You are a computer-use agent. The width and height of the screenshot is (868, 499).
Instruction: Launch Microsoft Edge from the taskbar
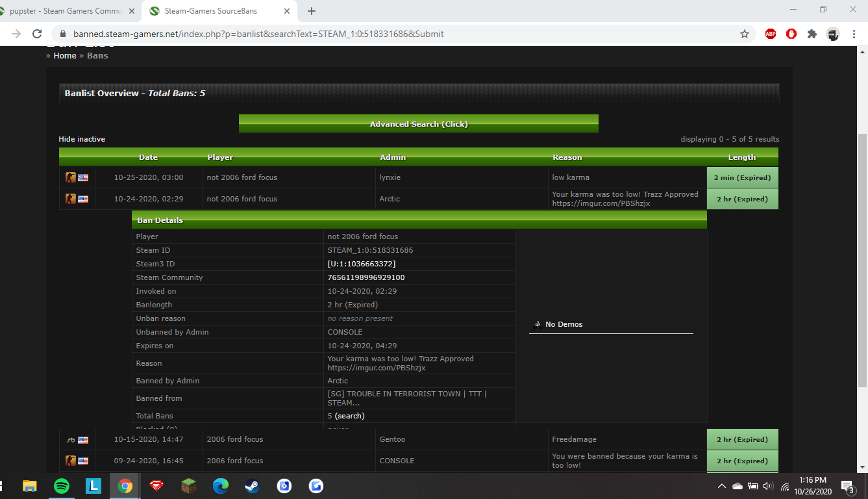[221, 486]
